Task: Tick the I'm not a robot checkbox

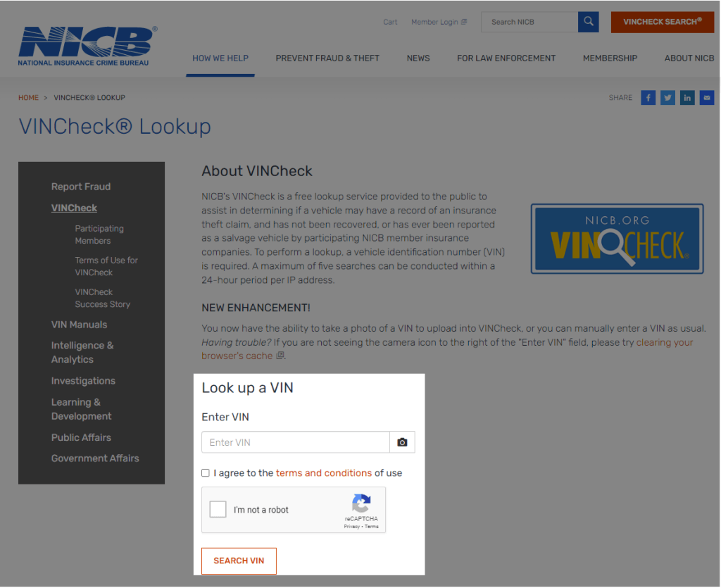Action: point(218,509)
